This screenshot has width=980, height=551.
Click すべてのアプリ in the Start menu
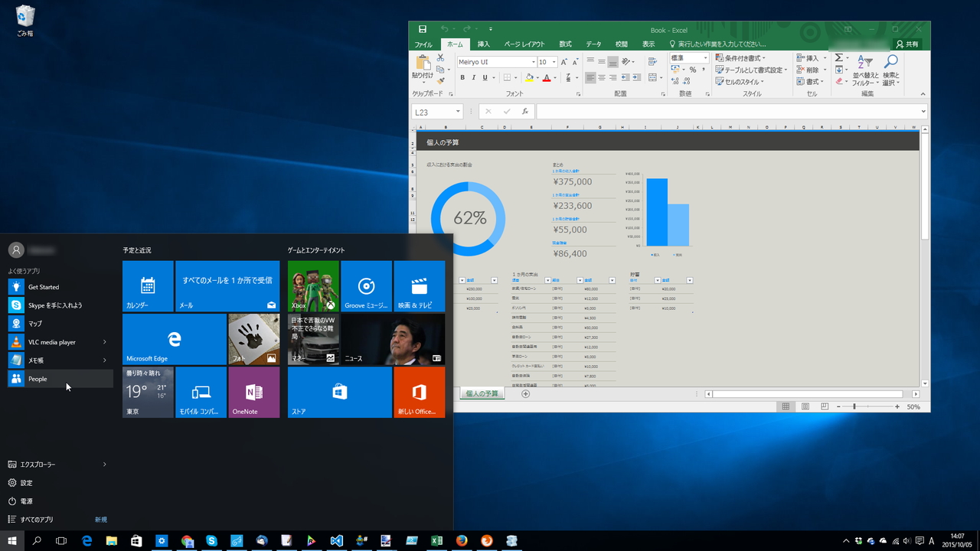37,520
